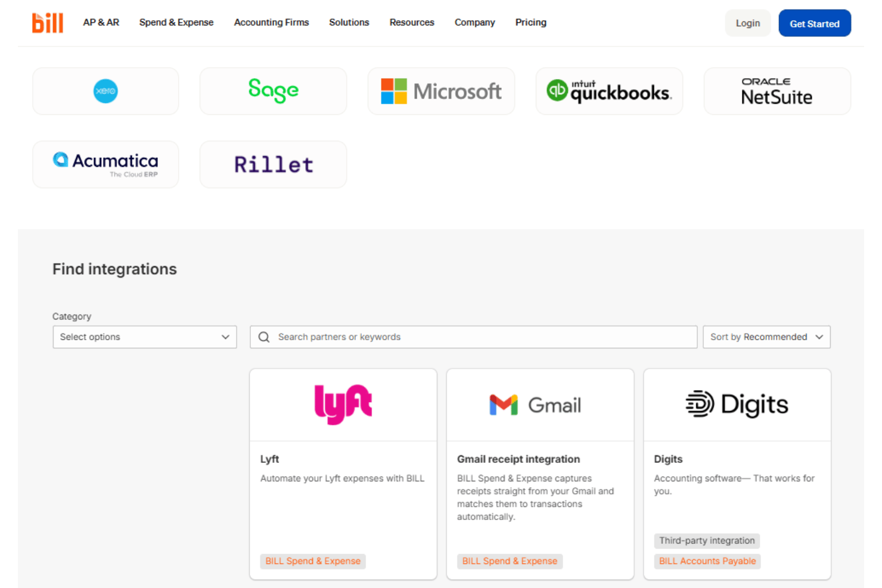The height and width of the screenshot is (588, 882).
Task: Open the Sort by Recommended dropdown
Action: (x=766, y=337)
